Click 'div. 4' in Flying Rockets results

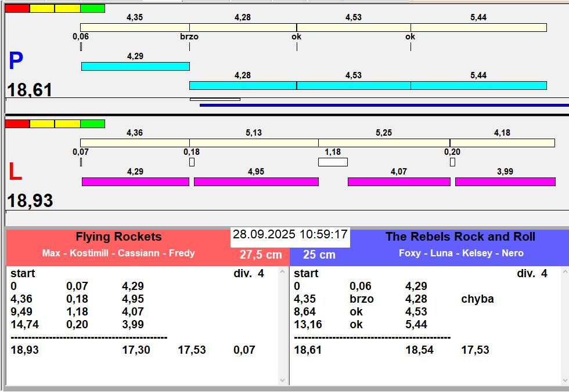pos(249,274)
